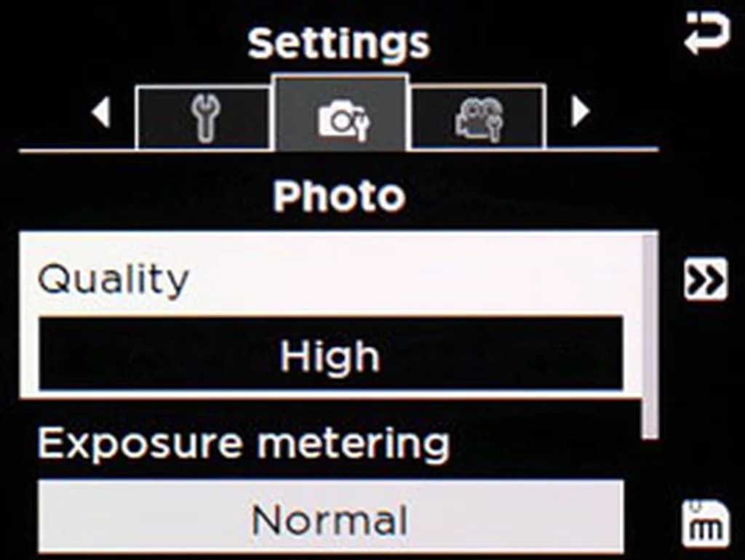Click the wrench icon
Viewport: 745px width, 560px height.
coord(204,117)
